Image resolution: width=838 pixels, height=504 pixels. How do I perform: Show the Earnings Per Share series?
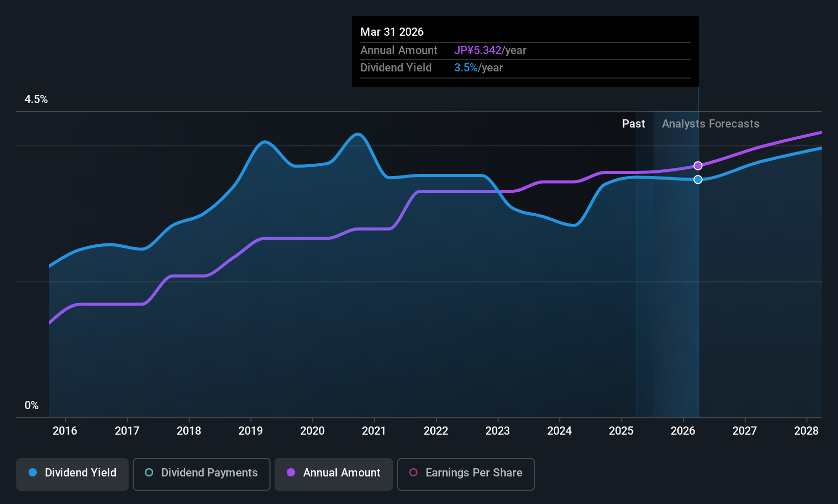(x=466, y=474)
